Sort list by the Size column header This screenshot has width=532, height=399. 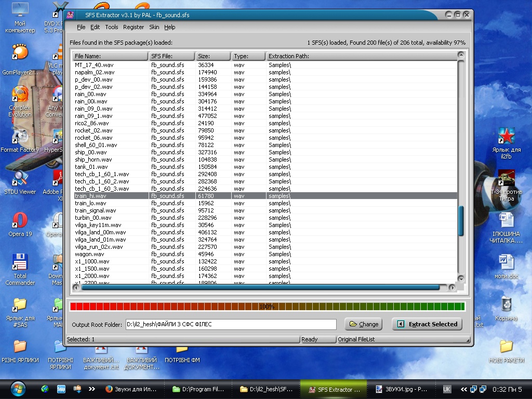tap(211, 56)
